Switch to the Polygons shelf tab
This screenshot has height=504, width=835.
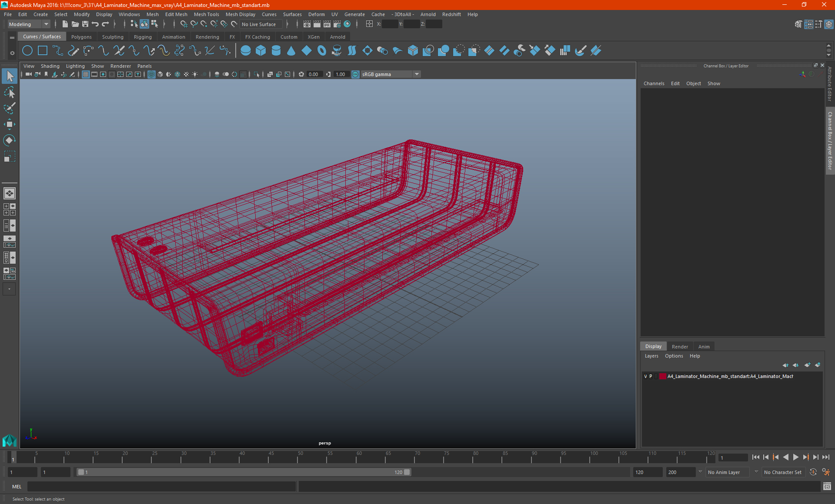coord(81,37)
